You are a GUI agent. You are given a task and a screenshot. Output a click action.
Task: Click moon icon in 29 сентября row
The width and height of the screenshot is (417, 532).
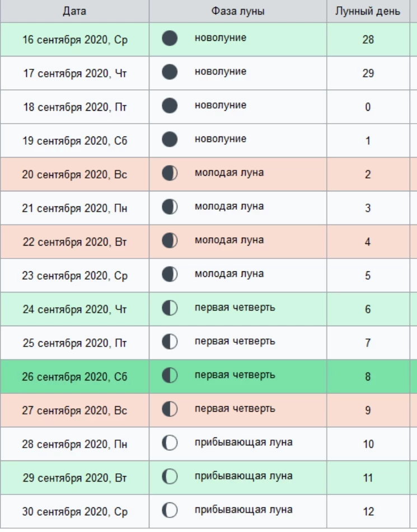170,477
